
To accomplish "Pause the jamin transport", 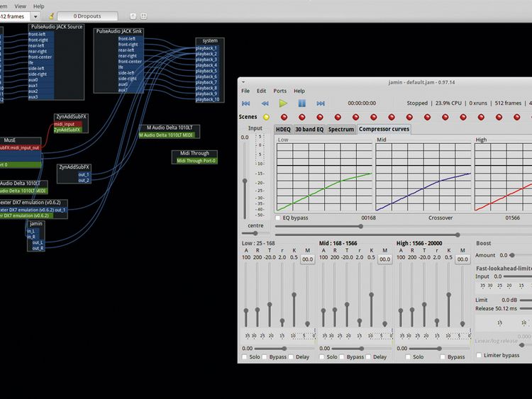I will click(302, 103).
